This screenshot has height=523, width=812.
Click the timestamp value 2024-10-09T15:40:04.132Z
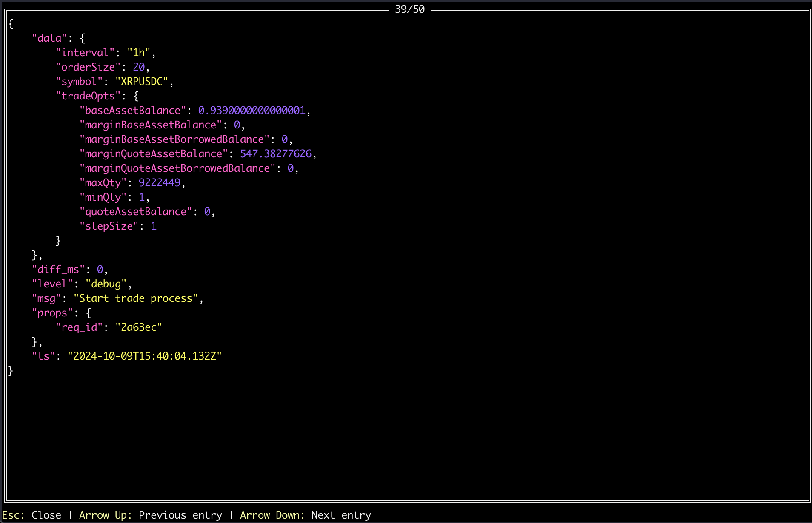(145, 356)
